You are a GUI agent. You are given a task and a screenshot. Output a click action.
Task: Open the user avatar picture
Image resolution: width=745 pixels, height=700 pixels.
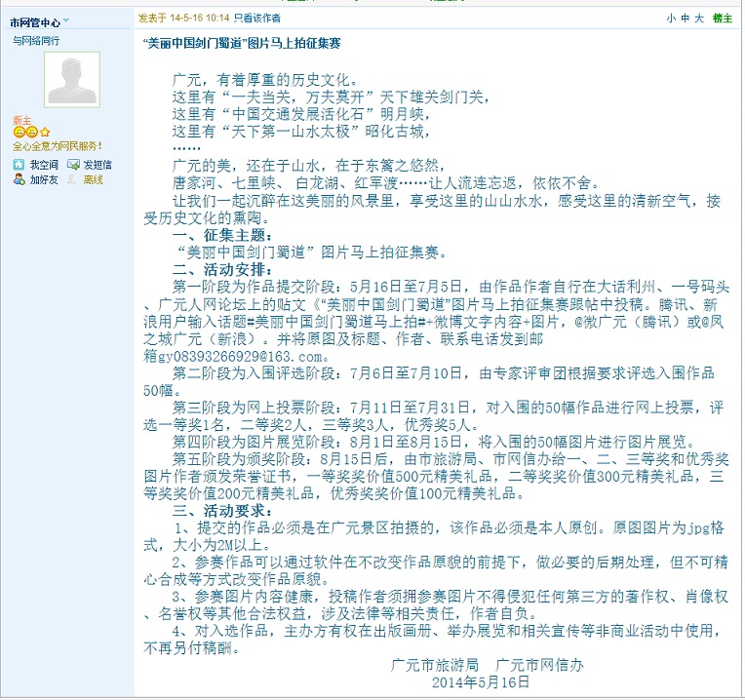click(72, 80)
